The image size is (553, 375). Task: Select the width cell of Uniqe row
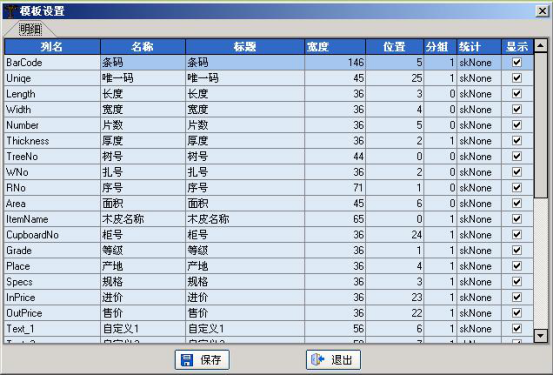(x=335, y=78)
